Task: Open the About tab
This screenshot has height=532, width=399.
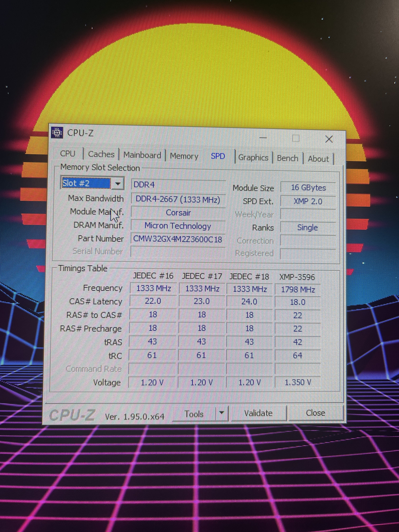Action: [x=318, y=159]
